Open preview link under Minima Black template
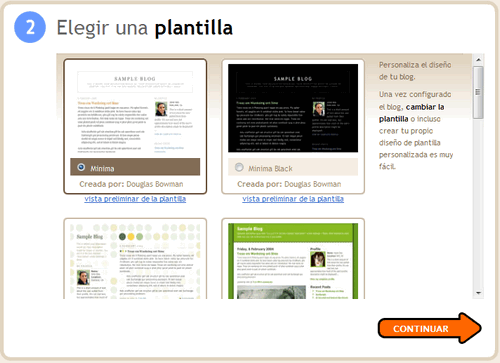 pos(293,199)
